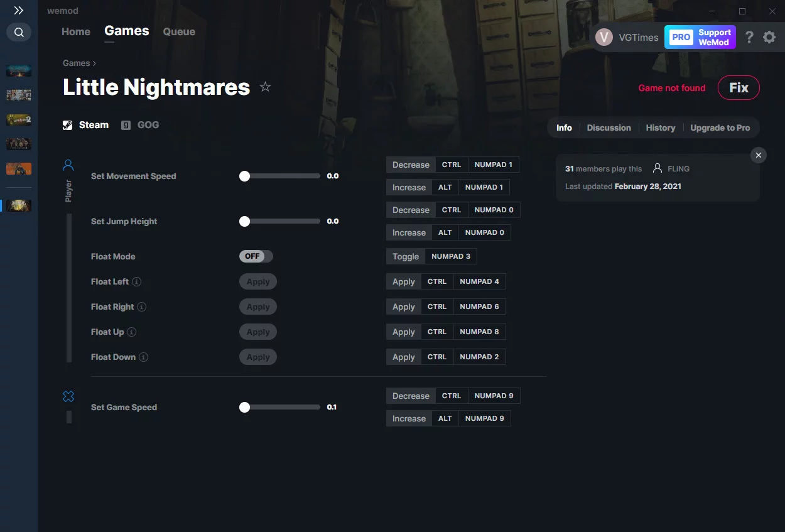This screenshot has width=785, height=532.
Task: Select the Steam platform option
Action: (x=86, y=125)
